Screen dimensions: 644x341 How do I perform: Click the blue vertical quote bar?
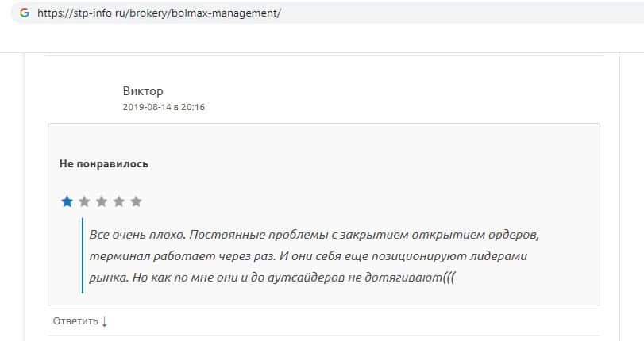coord(83,255)
